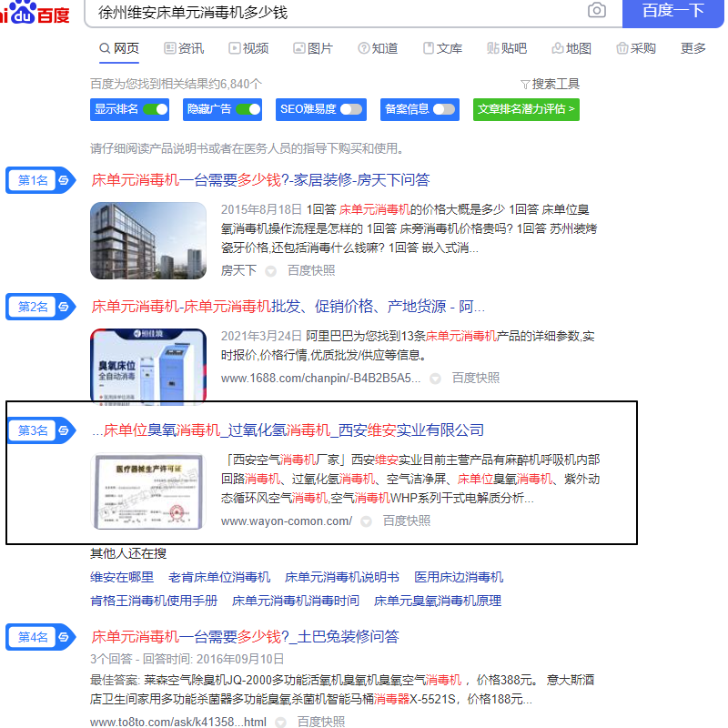Switch to 知道 tab
728x728 pixels.
(378, 49)
